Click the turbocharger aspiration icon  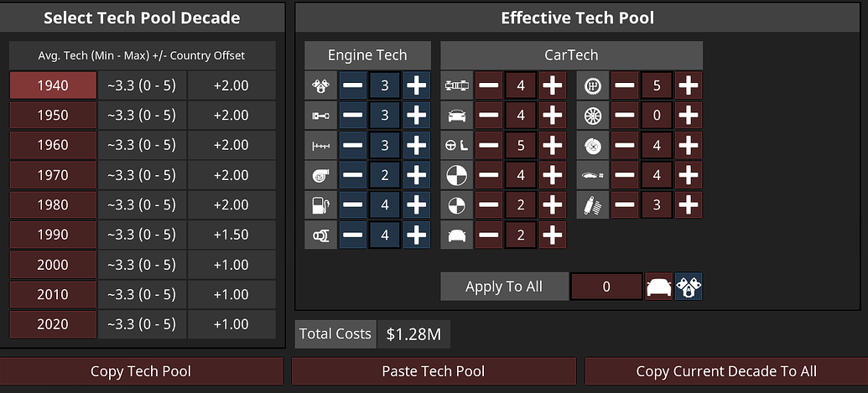[320, 175]
